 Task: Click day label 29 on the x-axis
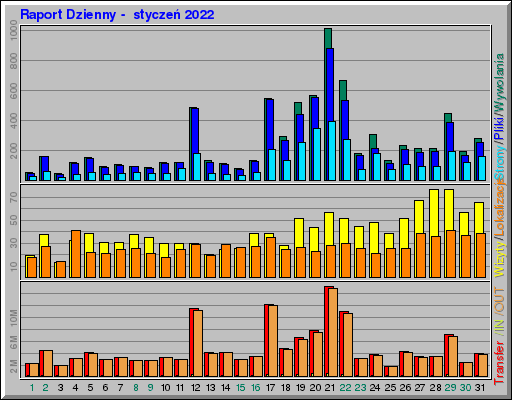(450, 388)
